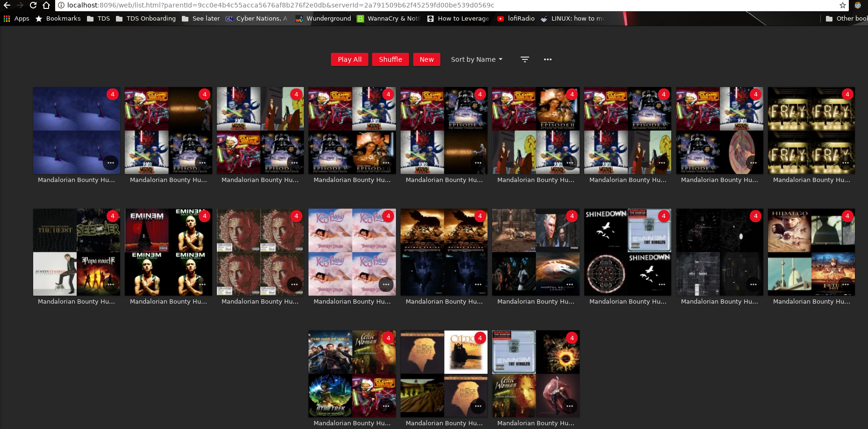Bookmark page using star icon in address bar

pyautogui.click(x=842, y=5)
